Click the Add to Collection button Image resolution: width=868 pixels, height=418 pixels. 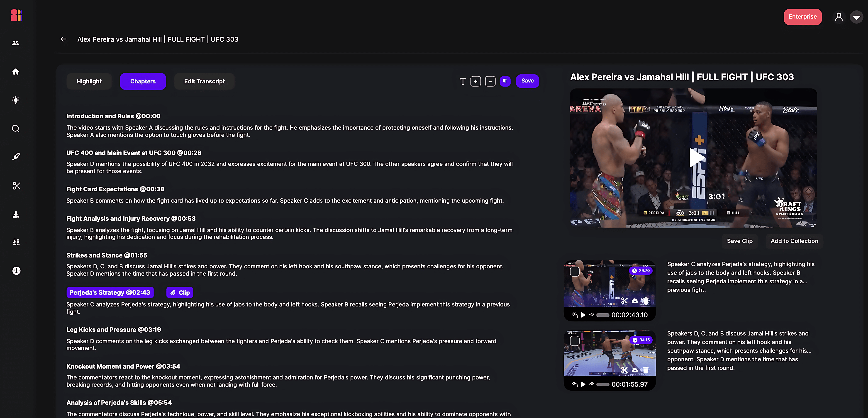click(x=794, y=241)
